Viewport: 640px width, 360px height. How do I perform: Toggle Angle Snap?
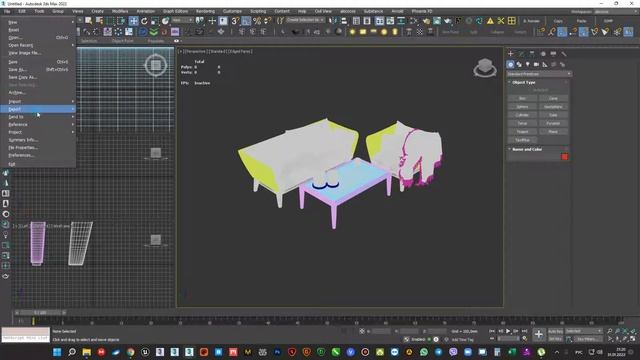[x=246, y=20]
